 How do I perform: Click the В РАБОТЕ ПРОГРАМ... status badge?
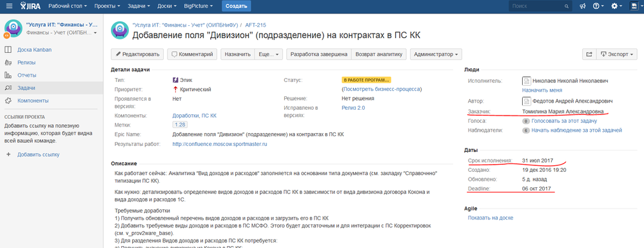click(x=366, y=80)
